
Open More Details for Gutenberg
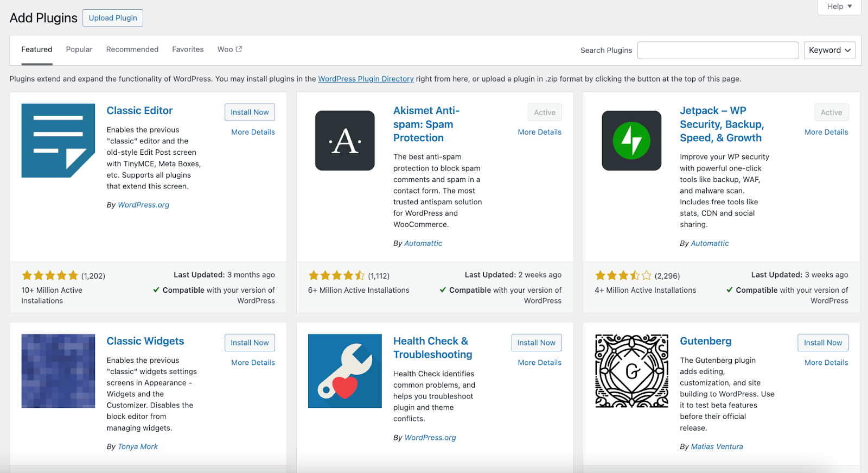(826, 362)
